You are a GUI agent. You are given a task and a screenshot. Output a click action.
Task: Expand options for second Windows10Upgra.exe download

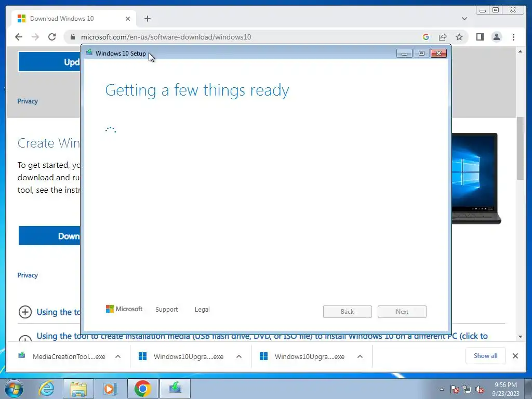360,356
